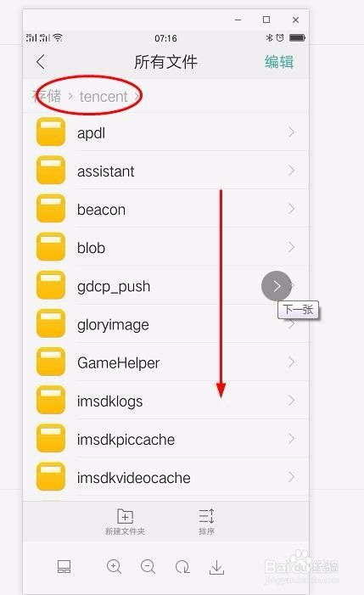The width and height of the screenshot is (364, 595).
Task: Tap the back arrow in header
Action: tap(41, 62)
